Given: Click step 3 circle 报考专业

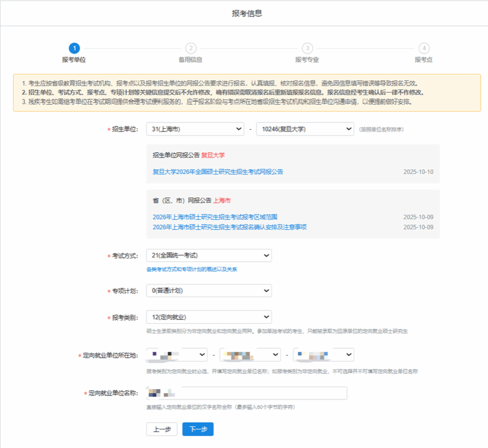Looking at the screenshot, I should [307, 49].
